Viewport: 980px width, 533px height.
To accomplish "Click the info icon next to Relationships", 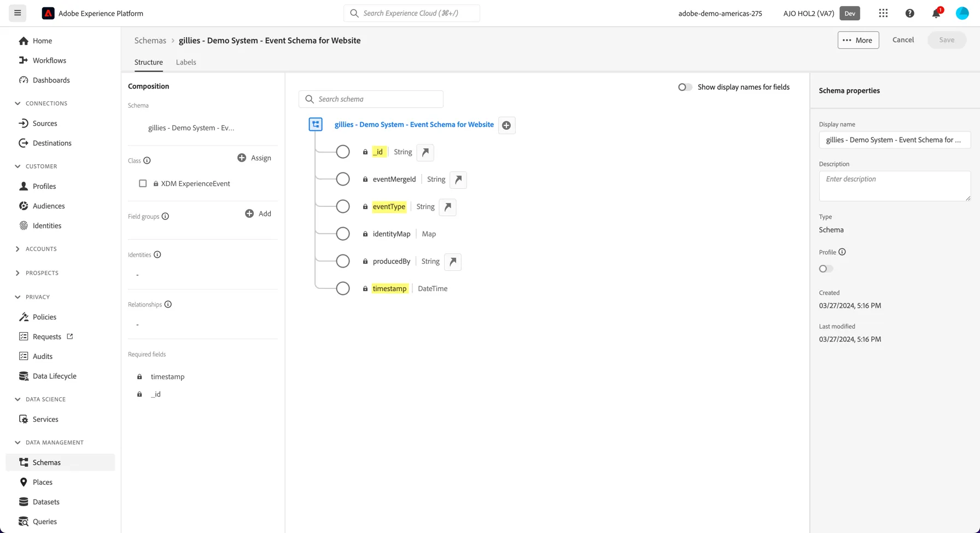I will [168, 304].
